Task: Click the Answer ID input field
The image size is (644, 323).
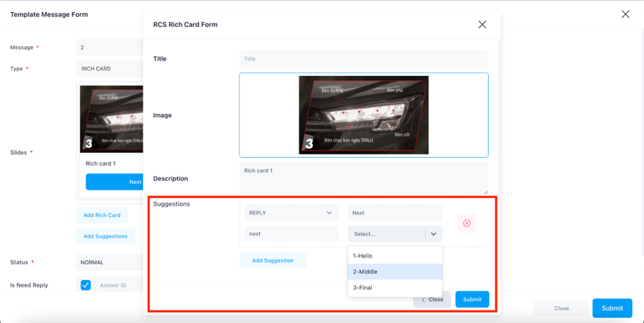Action: point(119,285)
